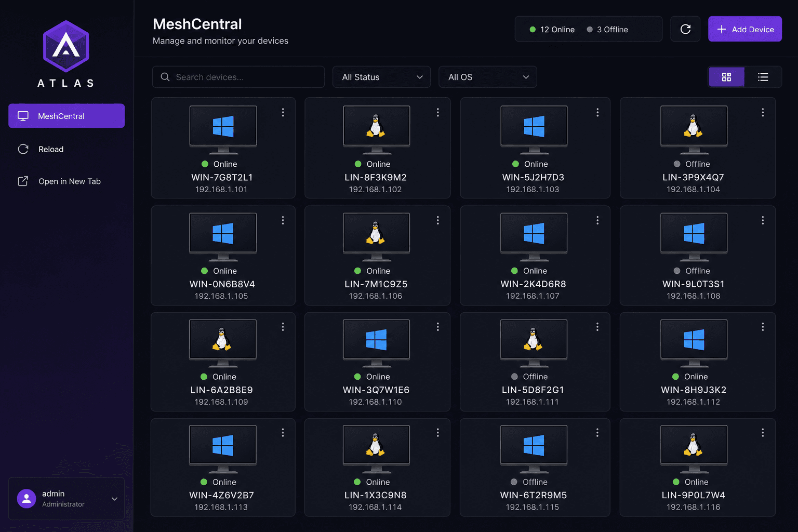Click the penguin monitor of LIN-9P0L7W4

(694, 449)
